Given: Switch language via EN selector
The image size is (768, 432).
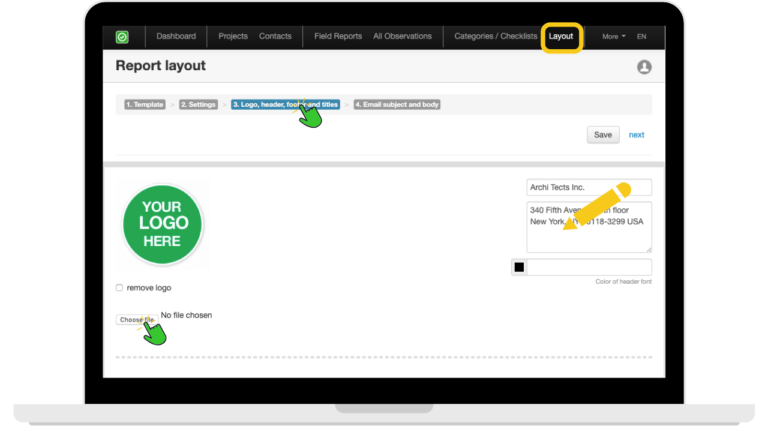Looking at the screenshot, I should (x=641, y=36).
